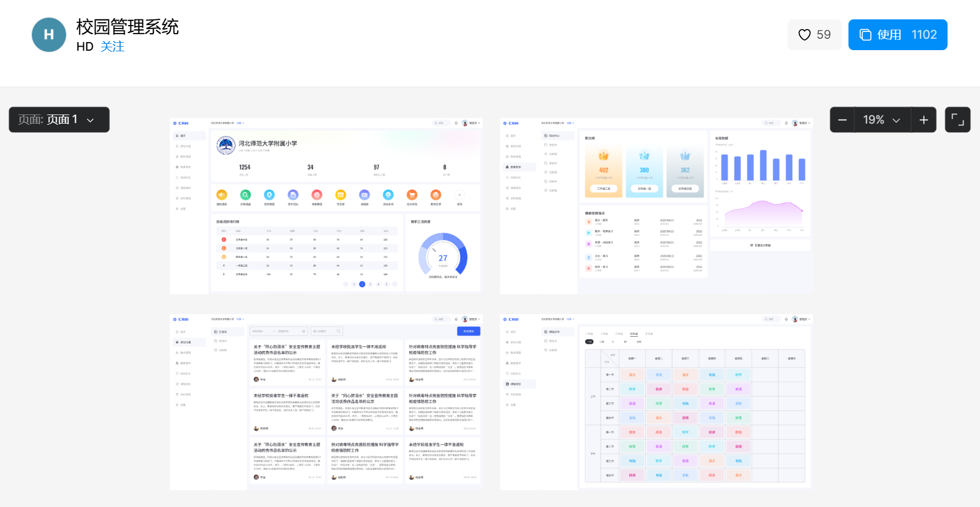The image size is (980, 507).
Task: Select the news articles list frame
Action: (x=326, y=402)
